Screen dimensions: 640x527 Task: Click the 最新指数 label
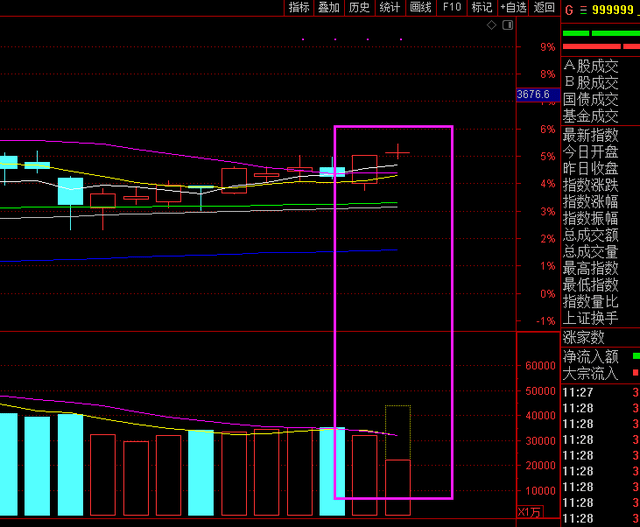591,135
